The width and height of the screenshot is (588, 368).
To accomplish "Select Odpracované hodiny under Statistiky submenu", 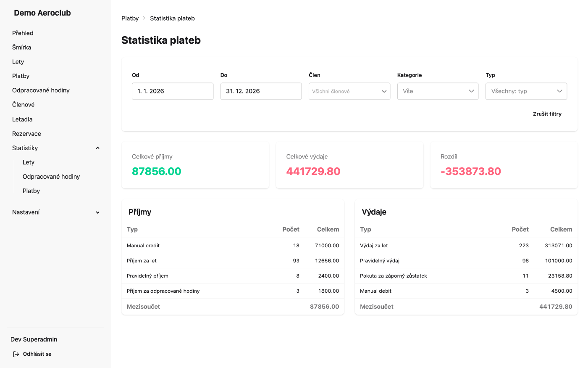I will pyautogui.click(x=51, y=177).
